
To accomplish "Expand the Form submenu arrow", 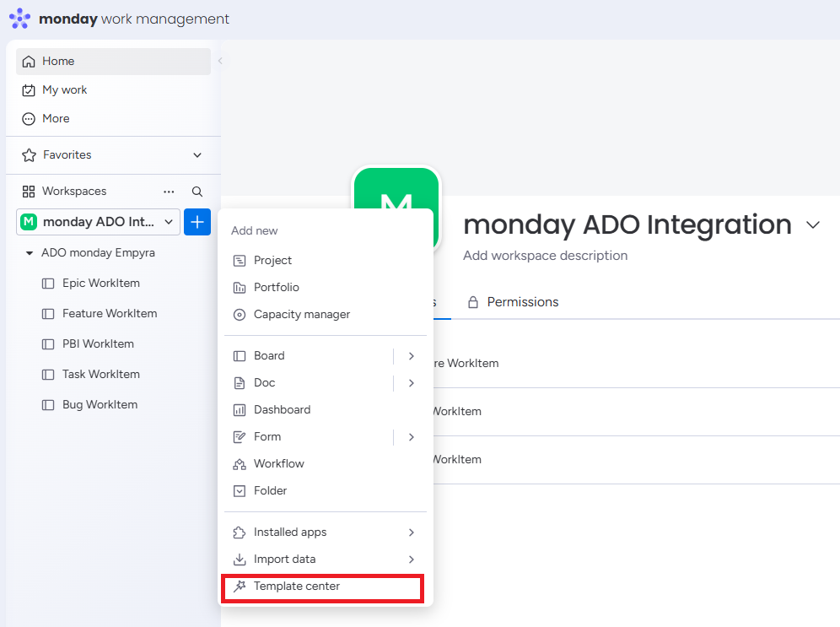I will coord(411,437).
